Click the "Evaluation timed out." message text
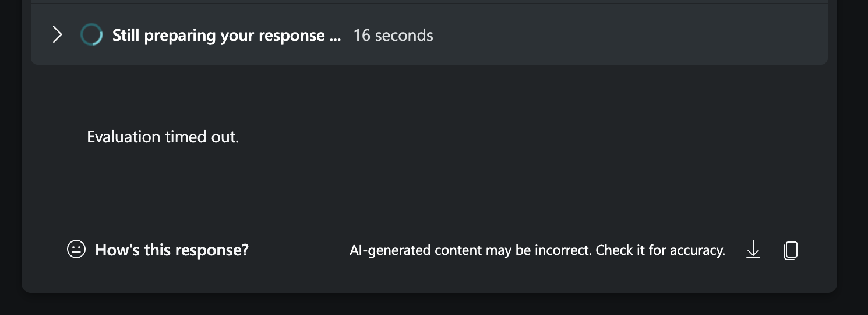 pyautogui.click(x=163, y=137)
